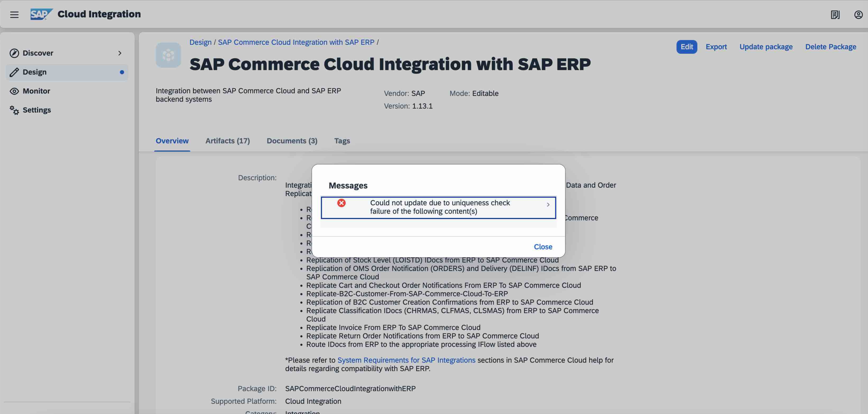The image size is (868, 414).
Task: Click the Mode Editable value
Action: (485, 93)
